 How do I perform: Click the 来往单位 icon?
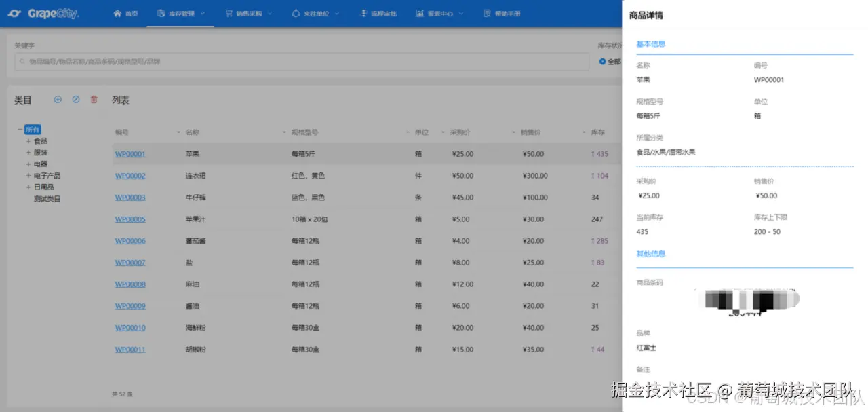coord(296,14)
